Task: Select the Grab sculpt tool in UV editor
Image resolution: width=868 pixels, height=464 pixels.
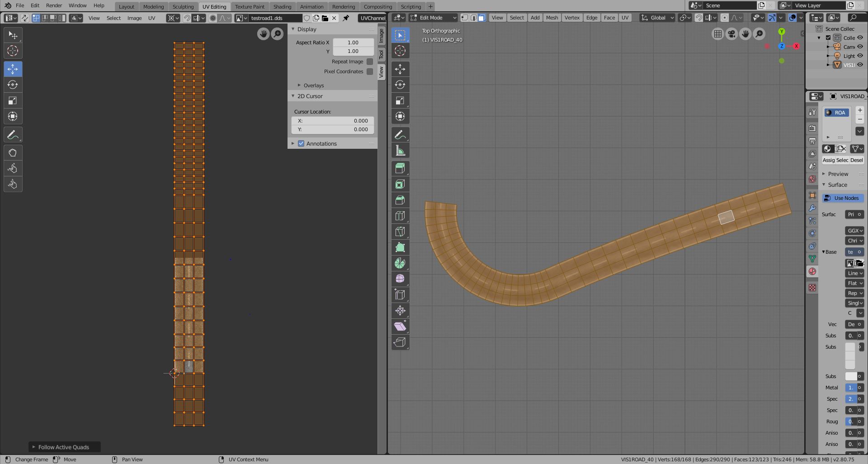Action: 13,153
